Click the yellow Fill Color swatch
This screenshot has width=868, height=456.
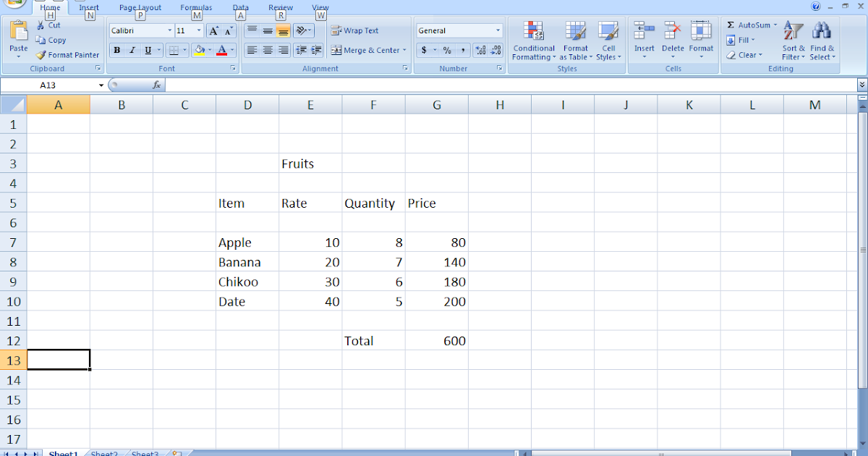199,51
